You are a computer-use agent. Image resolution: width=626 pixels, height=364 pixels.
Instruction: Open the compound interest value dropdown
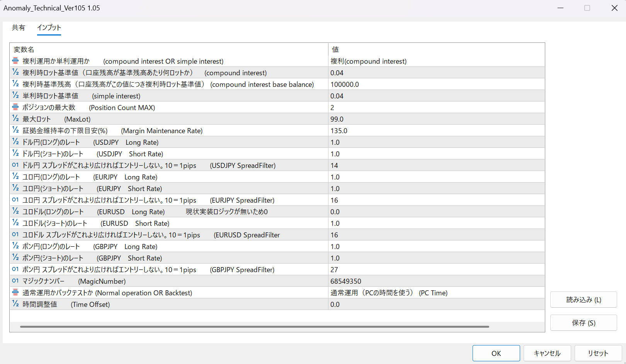436,61
